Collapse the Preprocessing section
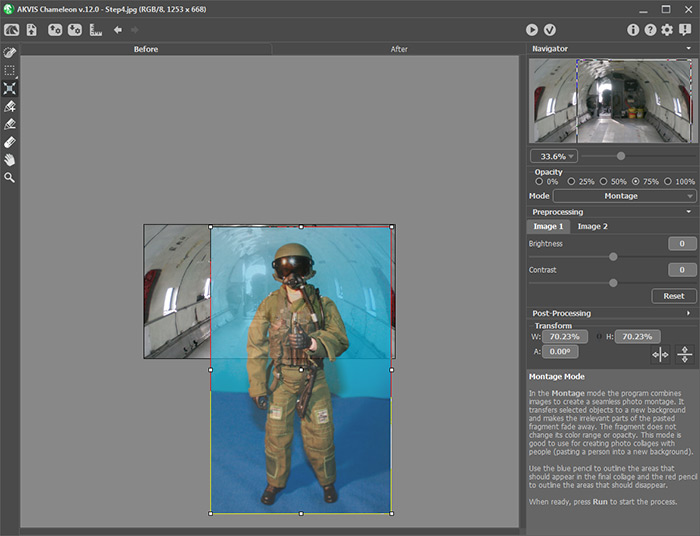The image size is (700, 536). 688,212
